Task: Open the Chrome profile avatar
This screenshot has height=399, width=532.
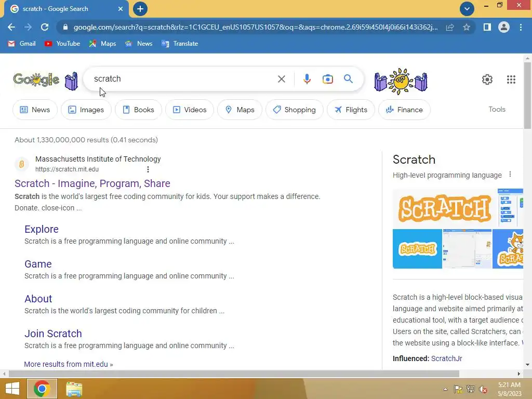Action: [x=504, y=27]
